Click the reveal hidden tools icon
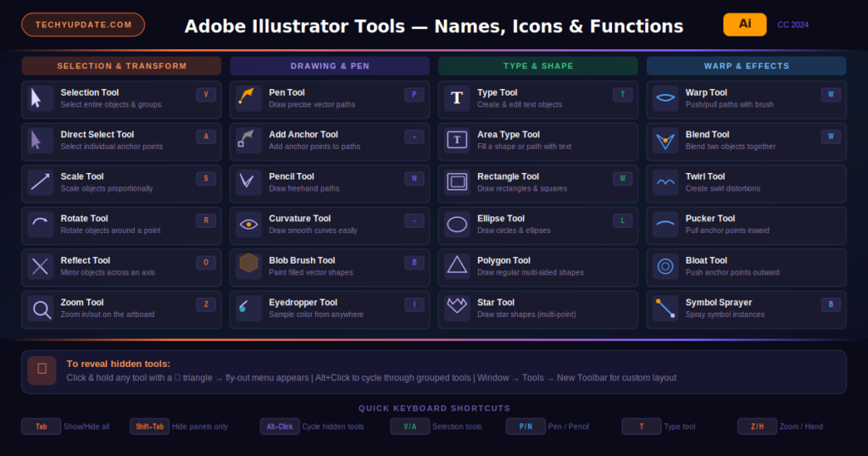This screenshot has width=868, height=456. (42, 370)
